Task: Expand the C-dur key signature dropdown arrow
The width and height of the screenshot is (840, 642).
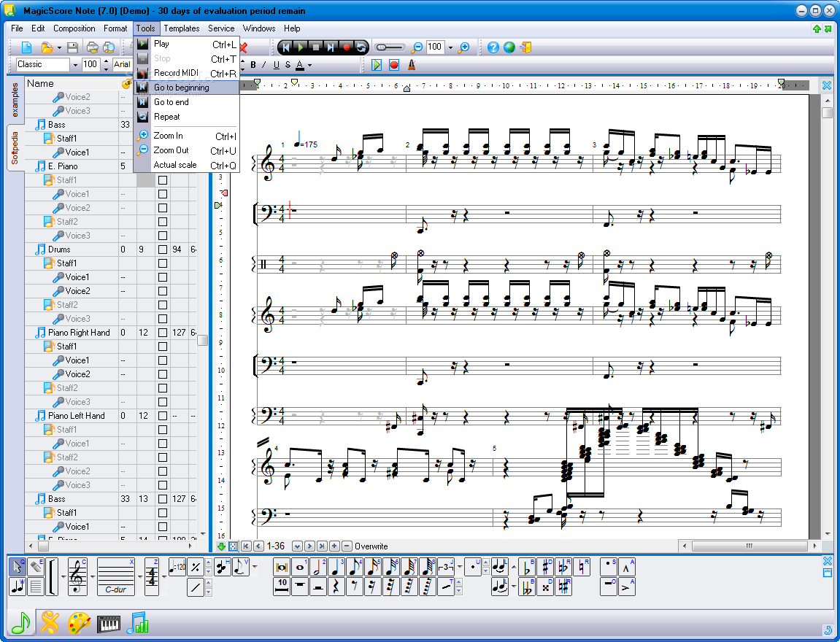Action: (139, 576)
